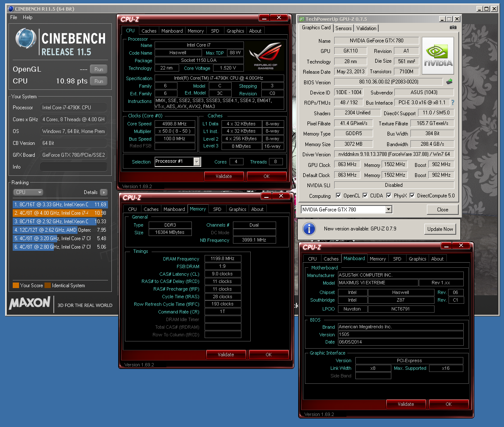The height and width of the screenshot is (427, 504).
Task: Click OK in top CPU-Z window
Action: pos(266,176)
